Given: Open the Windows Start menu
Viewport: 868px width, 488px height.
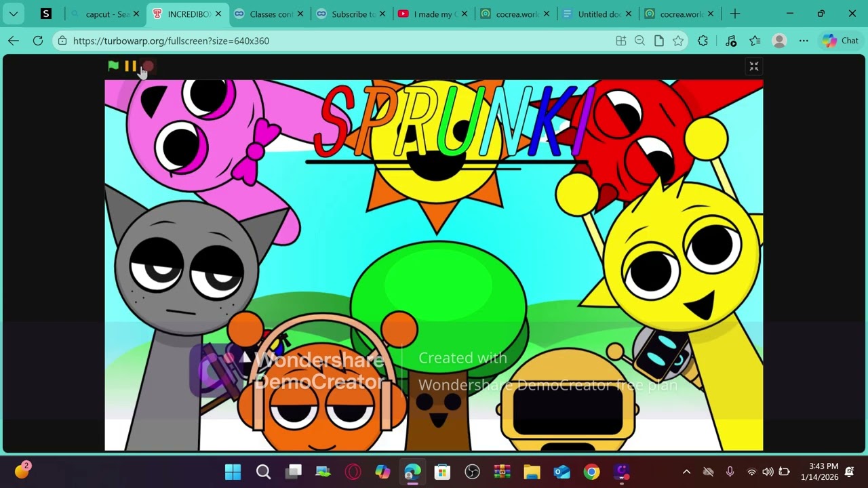Looking at the screenshot, I should coord(233,472).
